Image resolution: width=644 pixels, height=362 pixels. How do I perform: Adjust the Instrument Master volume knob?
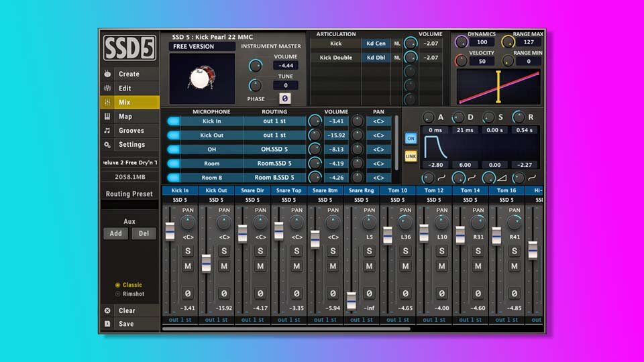[255, 65]
